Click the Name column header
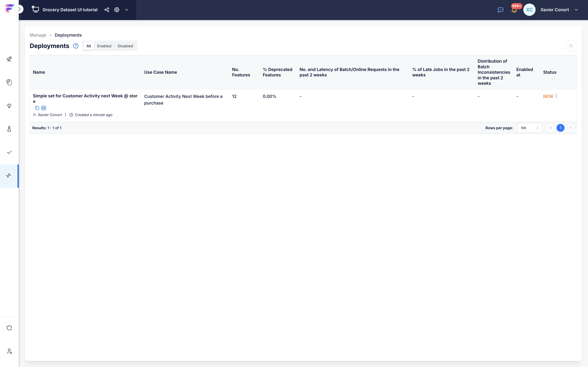Screen dimensions: 588x367 (39, 72)
